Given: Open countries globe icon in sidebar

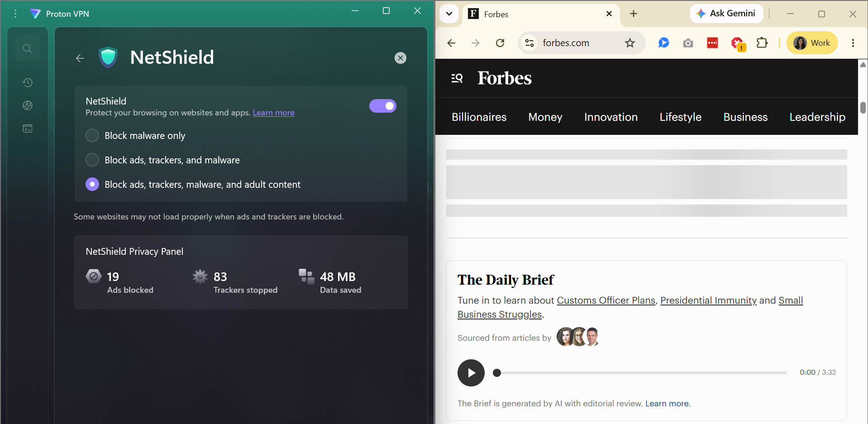Looking at the screenshot, I should point(28,105).
